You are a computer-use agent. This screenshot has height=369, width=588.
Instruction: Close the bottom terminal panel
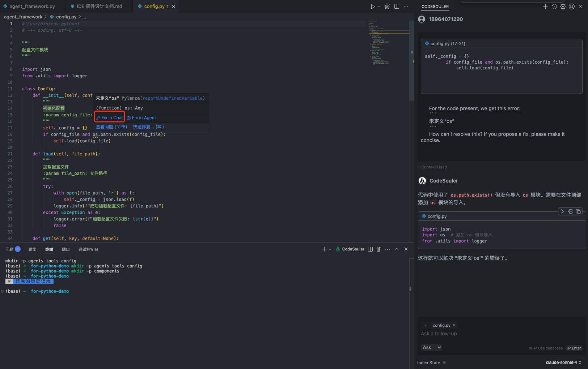click(406, 249)
